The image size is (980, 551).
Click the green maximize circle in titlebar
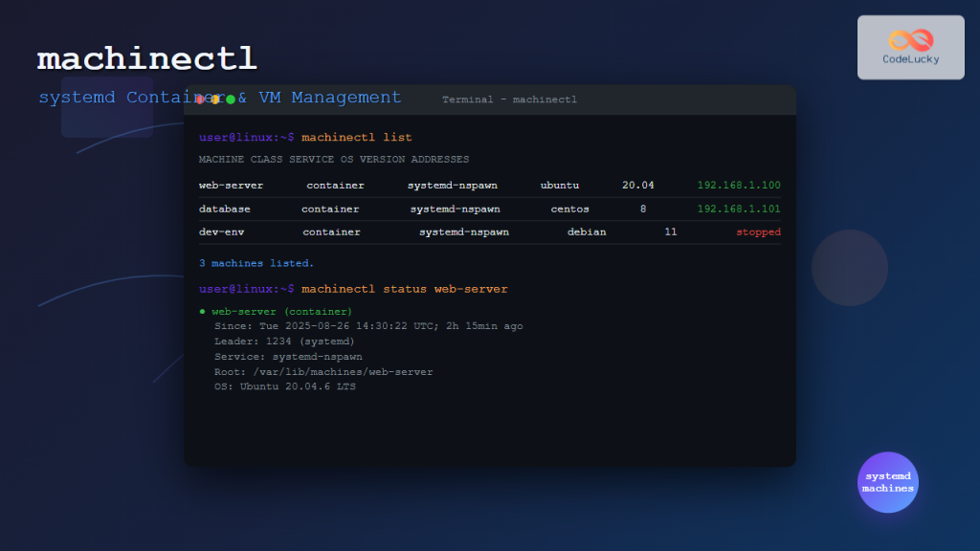pos(231,99)
